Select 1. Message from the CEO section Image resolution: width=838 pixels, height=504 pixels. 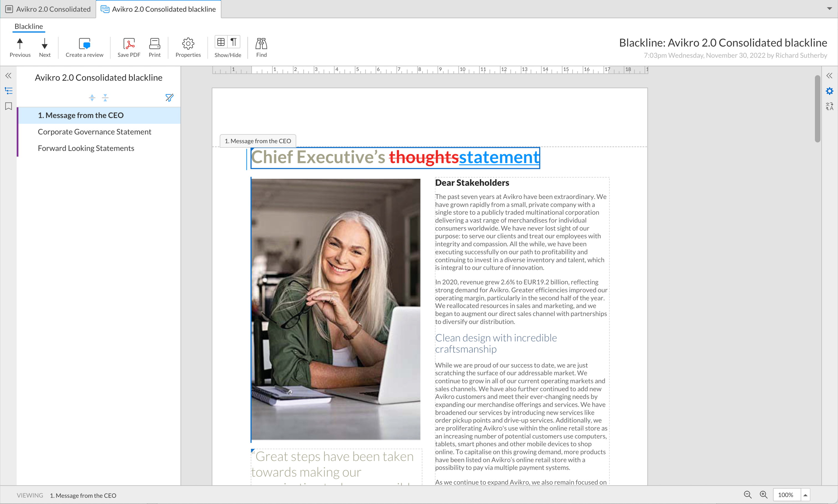[x=99, y=116]
